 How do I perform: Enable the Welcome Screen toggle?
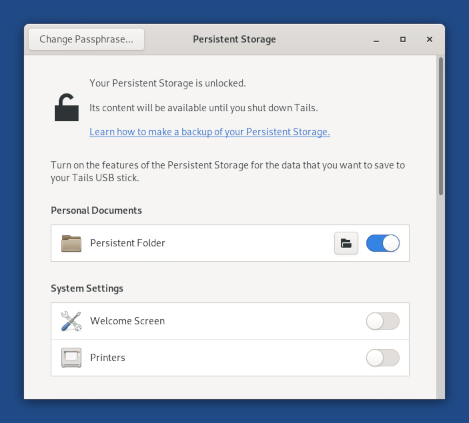click(383, 321)
